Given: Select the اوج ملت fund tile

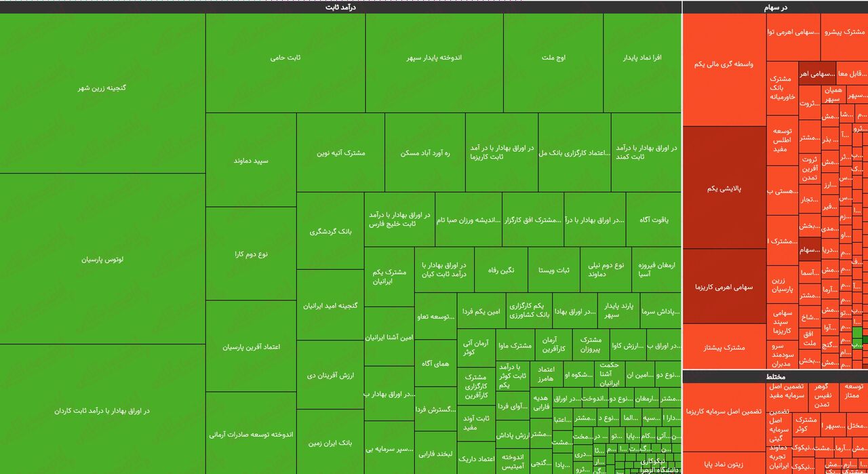Looking at the screenshot, I should (555, 58).
